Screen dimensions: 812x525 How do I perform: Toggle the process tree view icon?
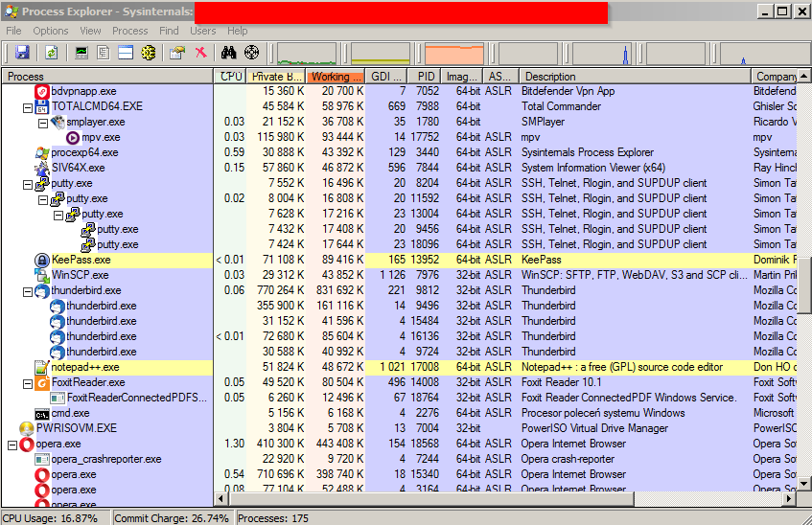103,53
